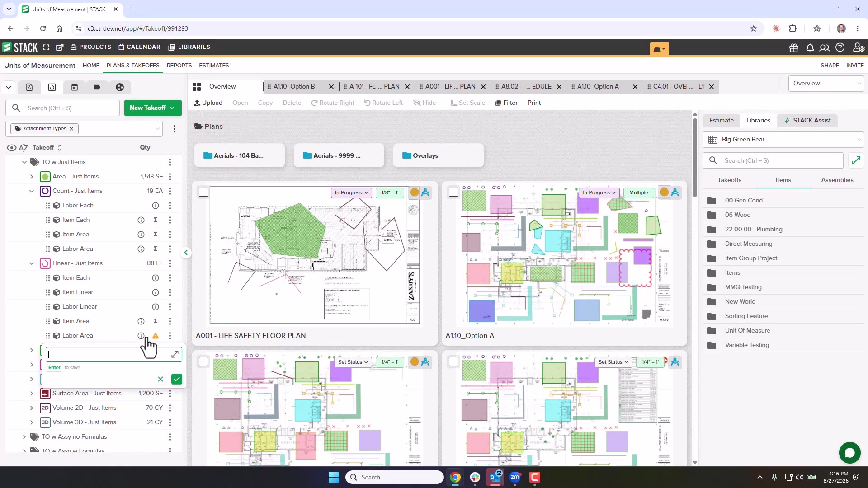Viewport: 868px width, 488px height.
Task: Expand the Area - Just Items group
Action: tap(32, 177)
